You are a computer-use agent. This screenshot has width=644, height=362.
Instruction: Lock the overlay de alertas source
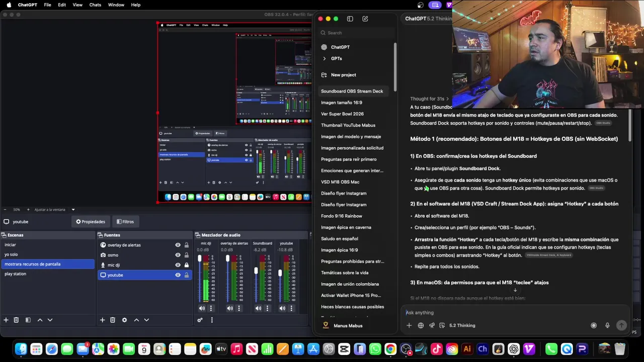tap(187, 245)
